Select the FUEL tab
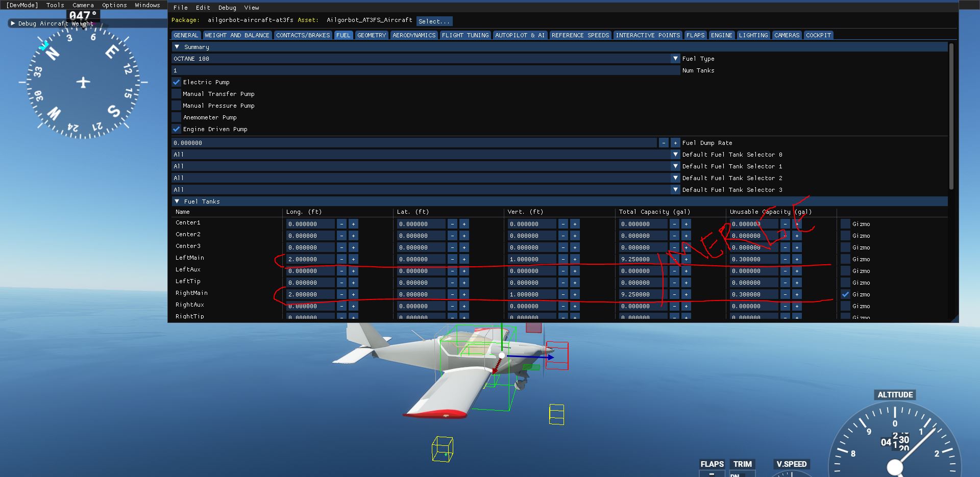Screen dimensions: 980x477 click(x=343, y=35)
